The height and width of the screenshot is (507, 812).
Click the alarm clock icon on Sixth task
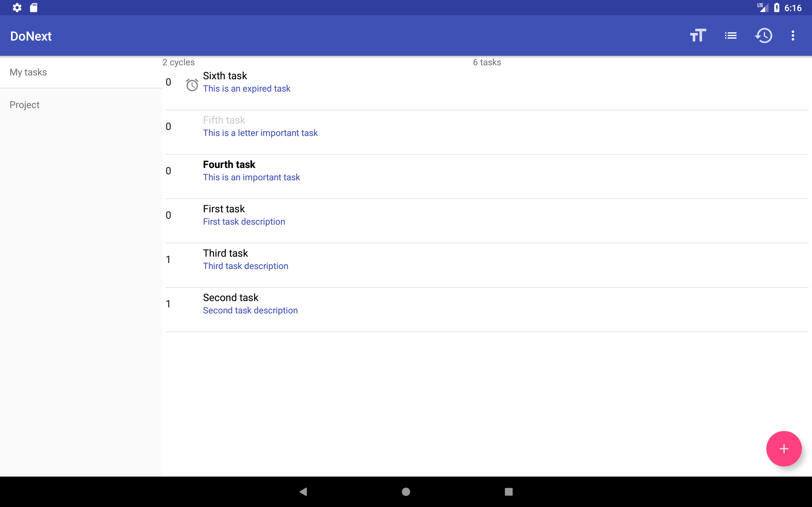[x=192, y=85]
